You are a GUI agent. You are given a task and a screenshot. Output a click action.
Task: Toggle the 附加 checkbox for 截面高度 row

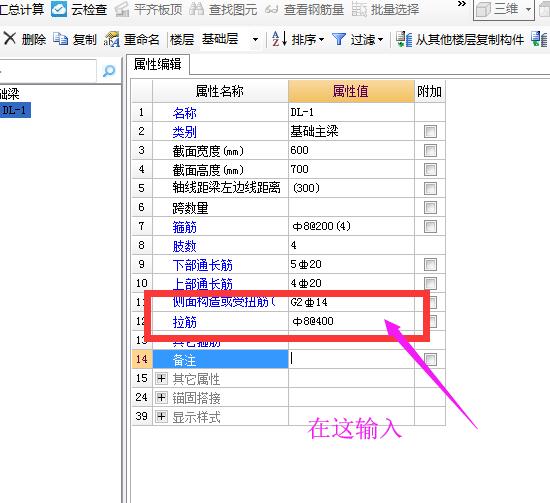click(x=430, y=170)
